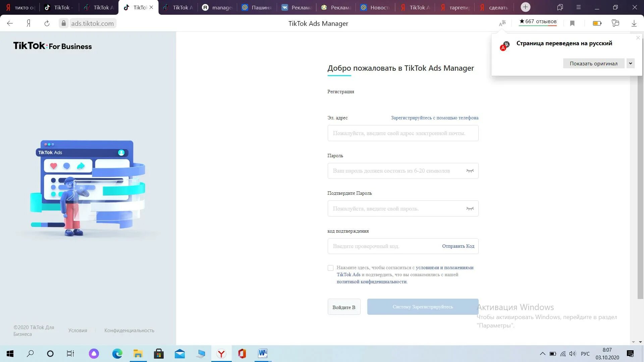Reload the page with the refresh icon
The width and height of the screenshot is (644, 362).
[x=47, y=23]
